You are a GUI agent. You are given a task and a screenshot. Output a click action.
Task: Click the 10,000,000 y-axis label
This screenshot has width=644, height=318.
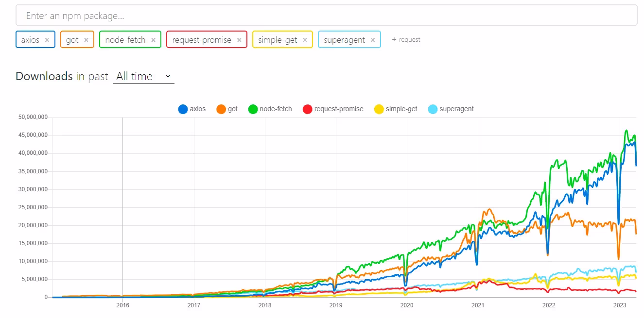[33, 261]
